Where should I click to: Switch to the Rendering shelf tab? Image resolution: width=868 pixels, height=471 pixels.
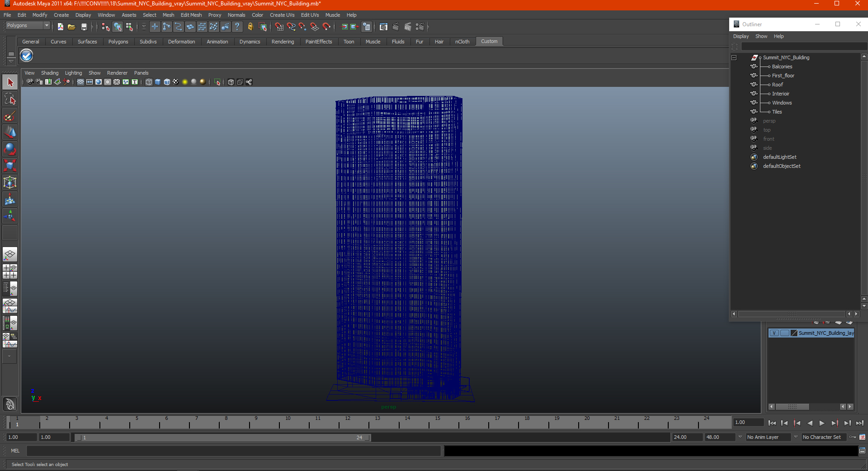click(283, 42)
